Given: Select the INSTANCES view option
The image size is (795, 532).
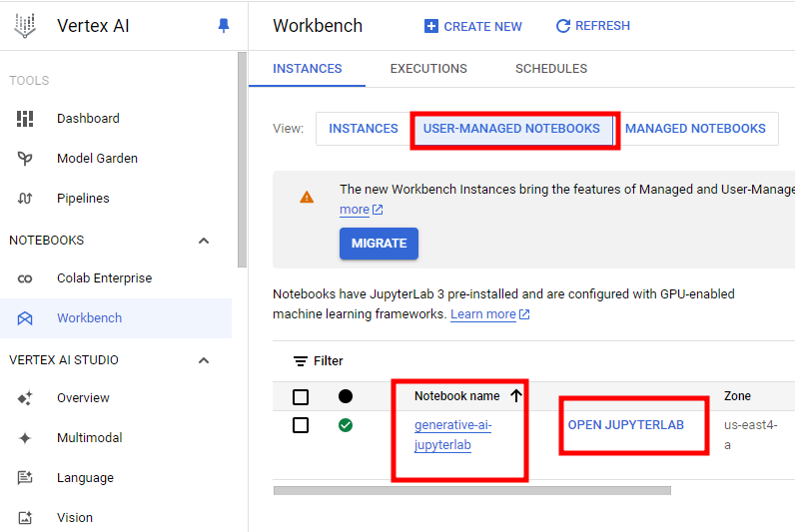Looking at the screenshot, I should pyautogui.click(x=363, y=129).
